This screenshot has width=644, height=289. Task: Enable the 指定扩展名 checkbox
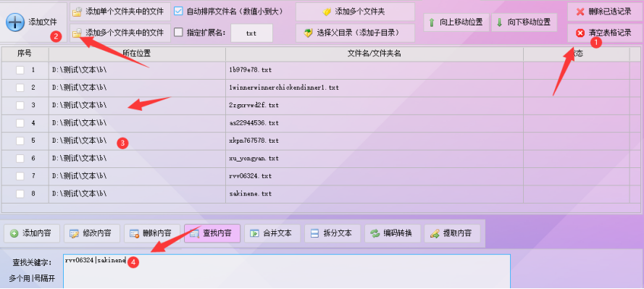pyautogui.click(x=178, y=32)
